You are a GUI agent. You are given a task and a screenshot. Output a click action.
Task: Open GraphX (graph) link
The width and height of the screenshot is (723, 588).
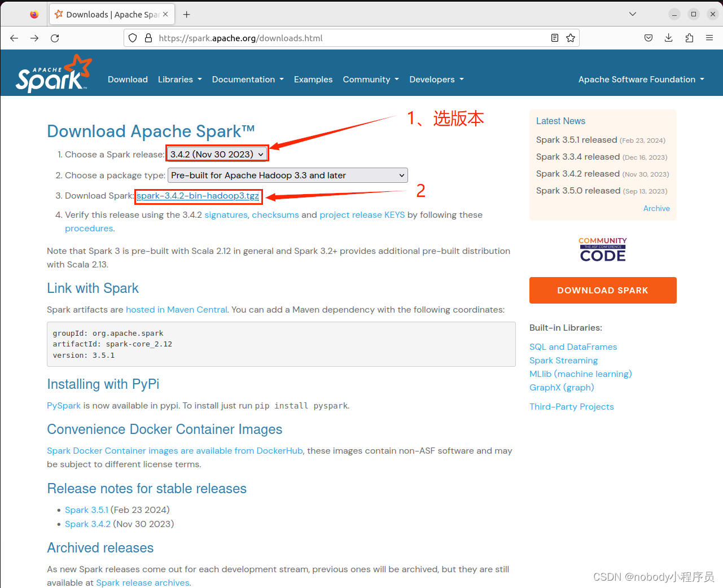(562, 388)
